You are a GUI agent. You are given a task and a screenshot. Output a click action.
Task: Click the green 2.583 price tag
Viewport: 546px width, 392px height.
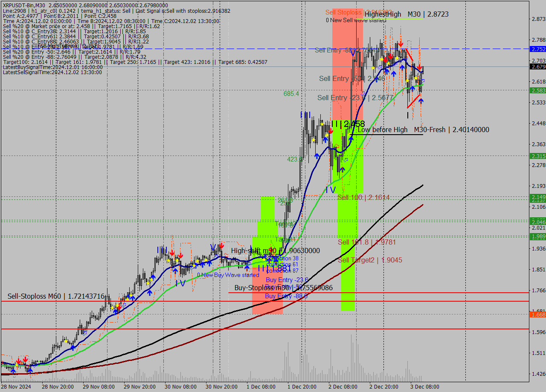537,90
